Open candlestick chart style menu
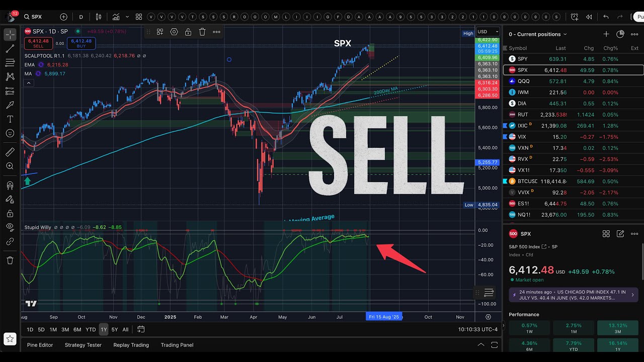 (x=99, y=17)
